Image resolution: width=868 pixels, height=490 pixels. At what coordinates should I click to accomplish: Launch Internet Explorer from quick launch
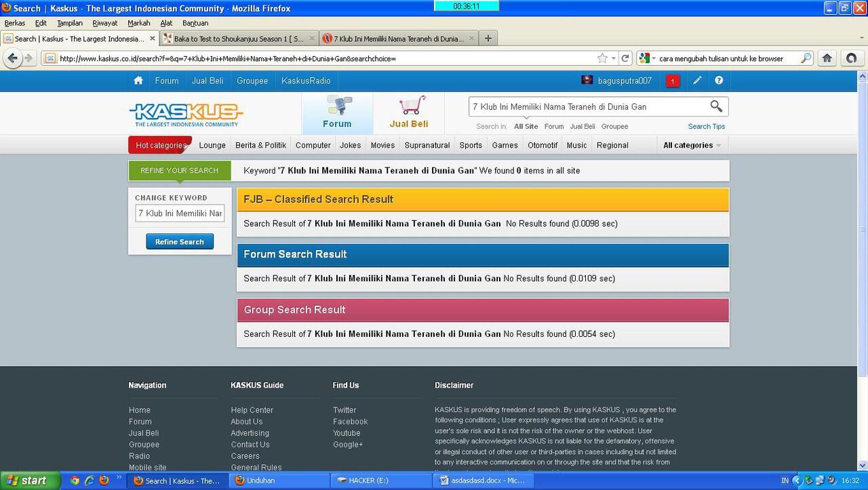coord(89,481)
